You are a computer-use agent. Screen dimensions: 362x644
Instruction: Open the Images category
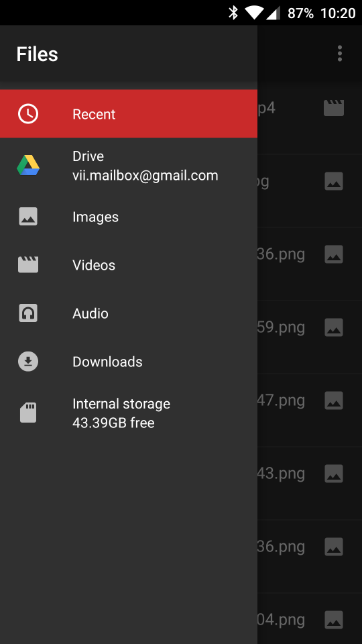pos(129,217)
